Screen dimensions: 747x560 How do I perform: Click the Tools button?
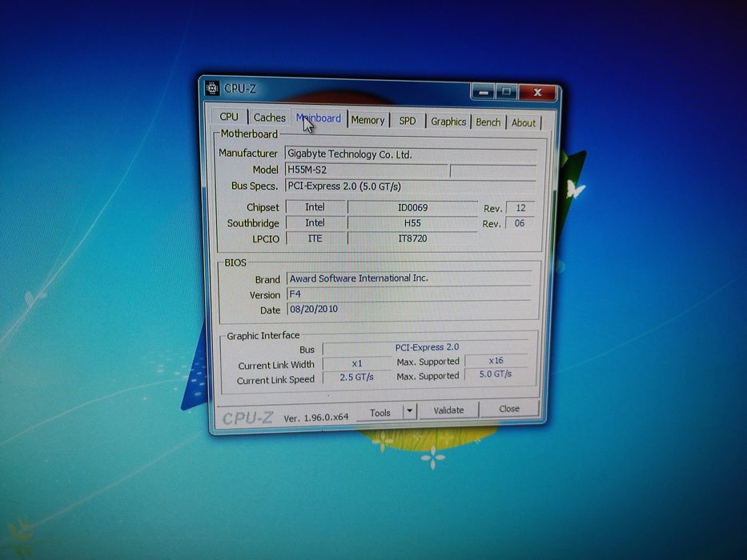point(380,412)
